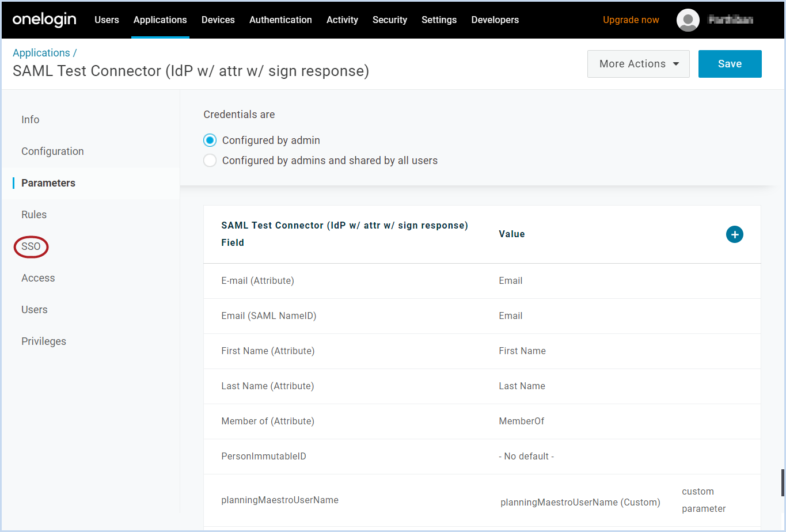Go to the Applications breadcrumb link
Viewport: 786px width, 532px height.
click(41, 53)
